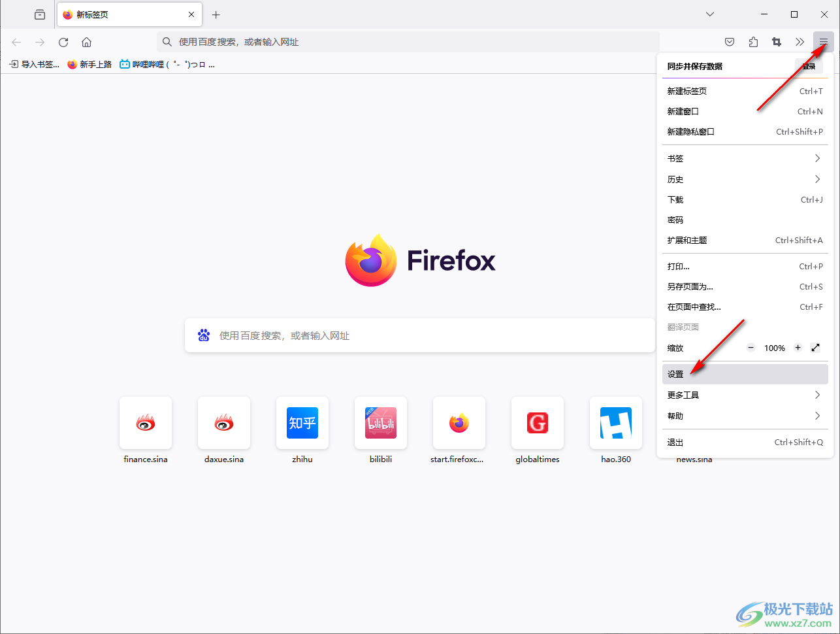This screenshot has width=840, height=634.
Task: Expand the 更多工具 submenu
Action: (x=745, y=395)
